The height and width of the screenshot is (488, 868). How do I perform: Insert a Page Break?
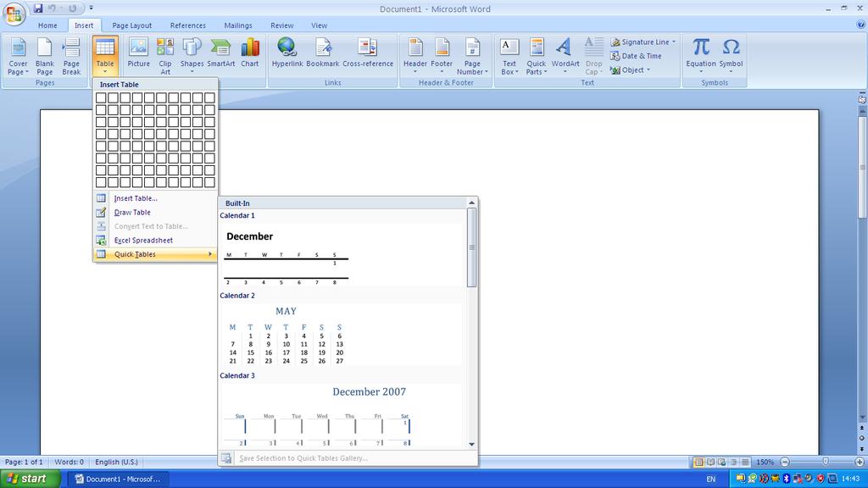pos(71,57)
